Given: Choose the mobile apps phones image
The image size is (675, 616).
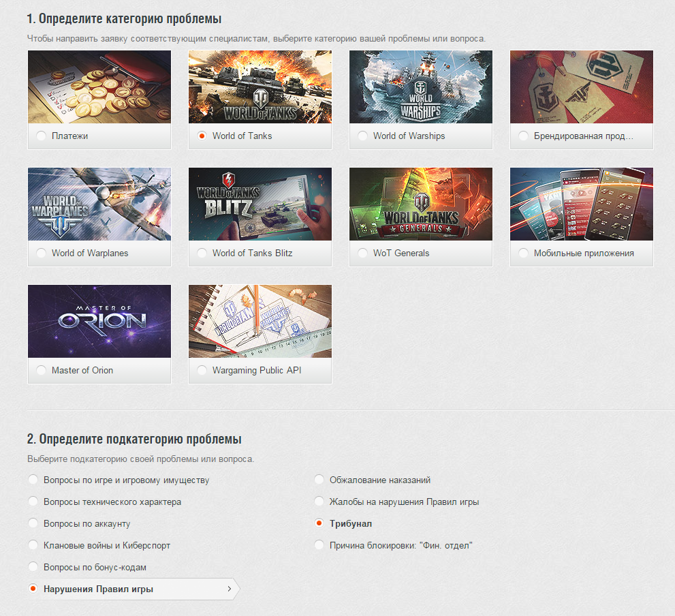Looking at the screenshot, I should pos(582,204).
